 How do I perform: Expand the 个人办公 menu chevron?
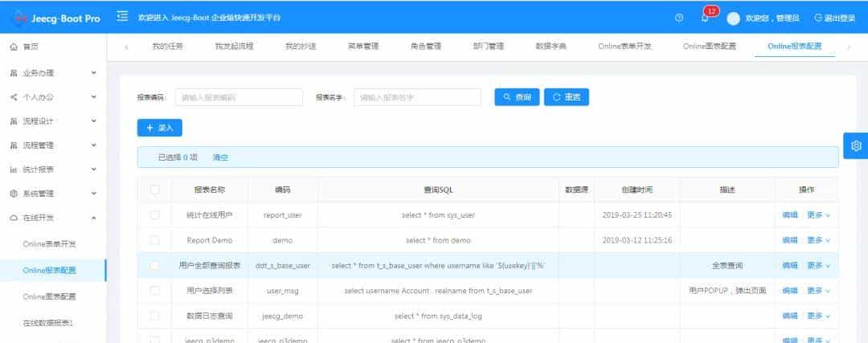coord(93,97)
